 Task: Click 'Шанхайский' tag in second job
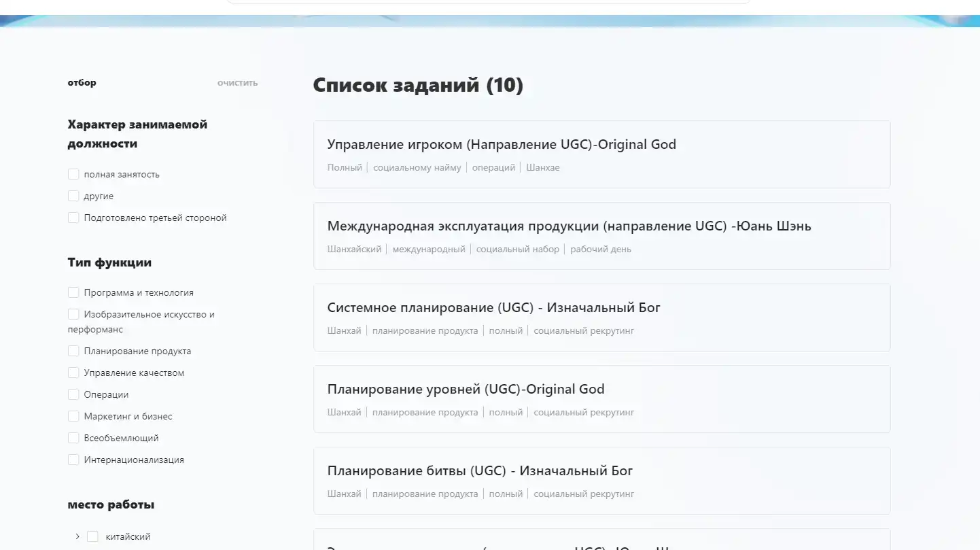pyautogui.click(x=354, y=250)
